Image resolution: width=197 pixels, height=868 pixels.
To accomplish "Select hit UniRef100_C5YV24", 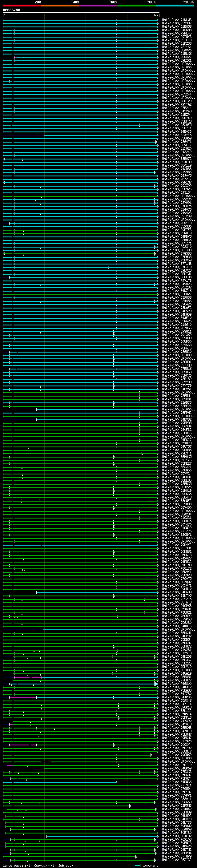I will click(176, 474).
